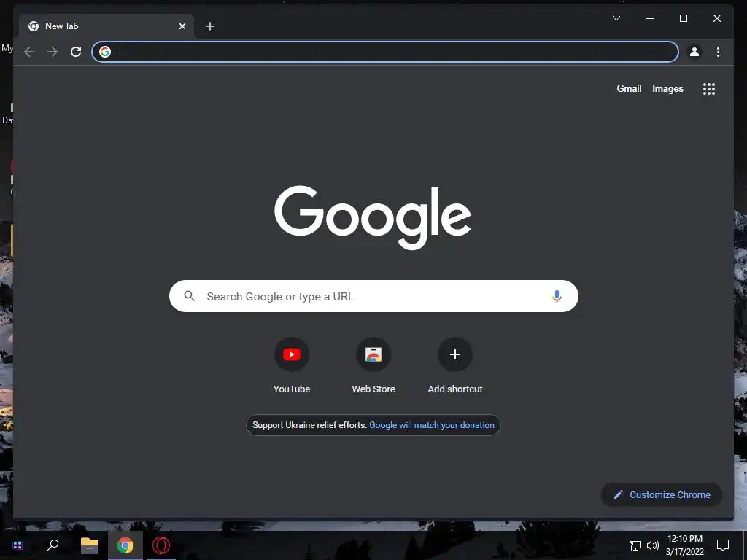Start voice search with microphone icon
The image size is (747, 560).
click(557, 296)
